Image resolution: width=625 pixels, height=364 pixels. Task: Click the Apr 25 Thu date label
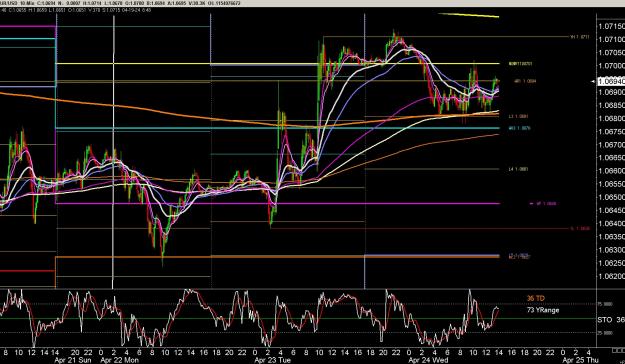(x=580, y=360)
